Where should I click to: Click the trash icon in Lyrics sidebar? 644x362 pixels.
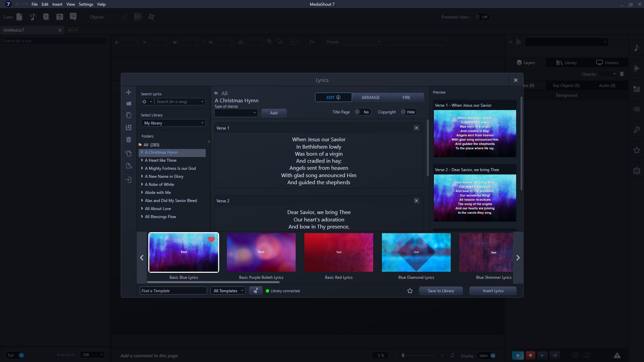129,140
